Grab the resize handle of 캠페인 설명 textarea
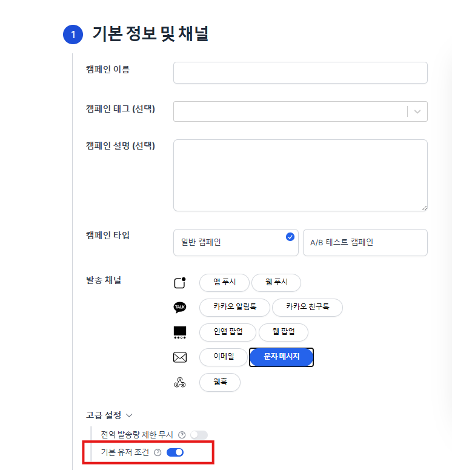452x476 pixels. pos(424,208)
